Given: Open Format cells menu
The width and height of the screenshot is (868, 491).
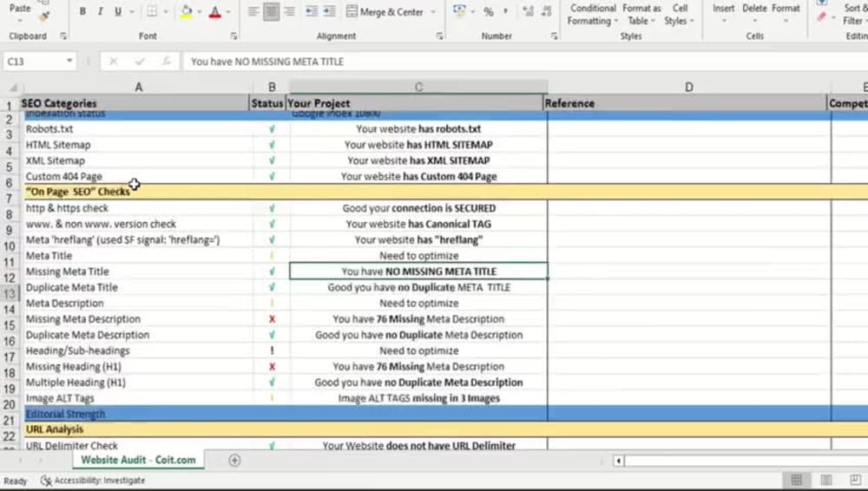Looking at the screenshot, I should coord(786,13).
